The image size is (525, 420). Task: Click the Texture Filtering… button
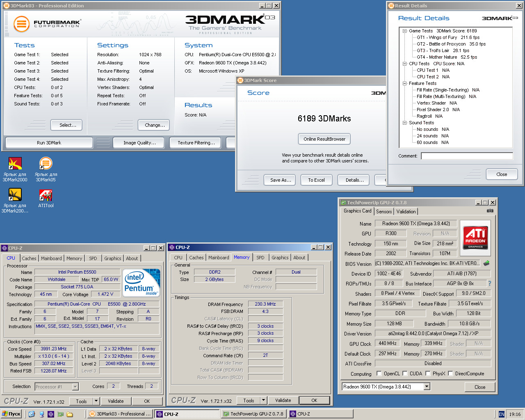click(x=196, y=143)
